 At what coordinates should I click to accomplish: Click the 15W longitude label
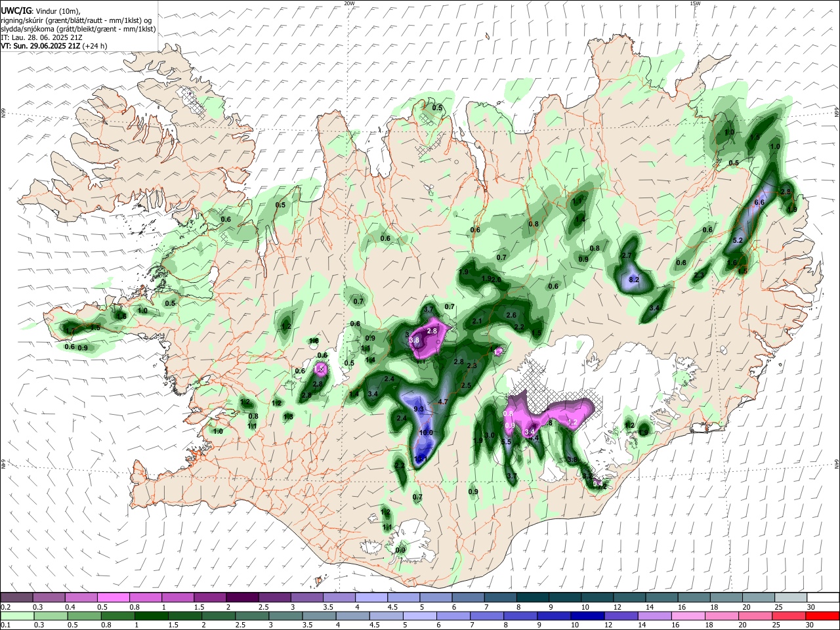(695, 3)
